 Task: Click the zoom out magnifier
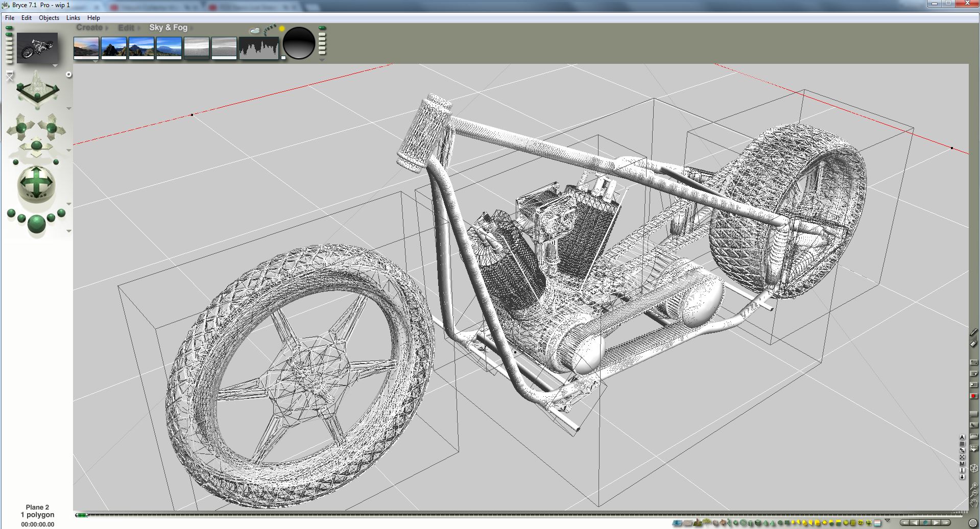(x=973, y=493)
